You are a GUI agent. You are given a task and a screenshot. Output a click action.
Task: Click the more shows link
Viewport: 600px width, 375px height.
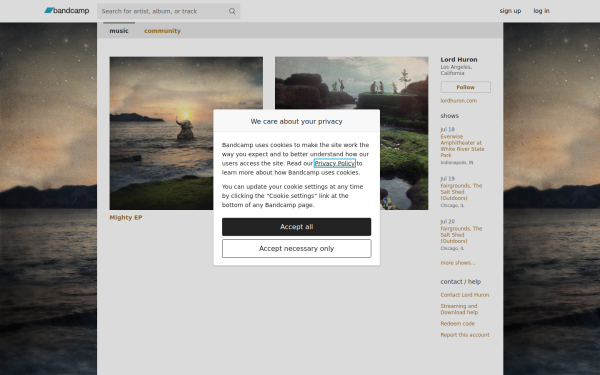click(x=457, y=263)
